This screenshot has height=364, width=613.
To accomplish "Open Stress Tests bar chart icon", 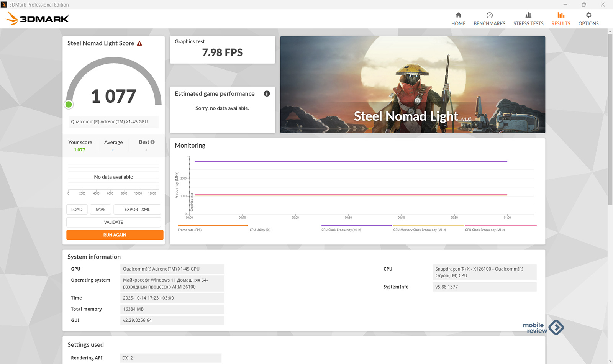I will tap(528, 15).
